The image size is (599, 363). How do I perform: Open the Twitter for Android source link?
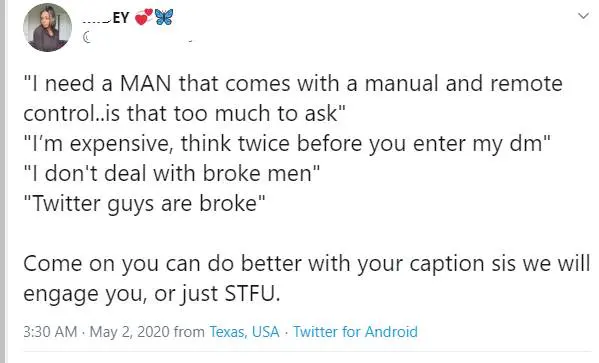tap(355, 332)
